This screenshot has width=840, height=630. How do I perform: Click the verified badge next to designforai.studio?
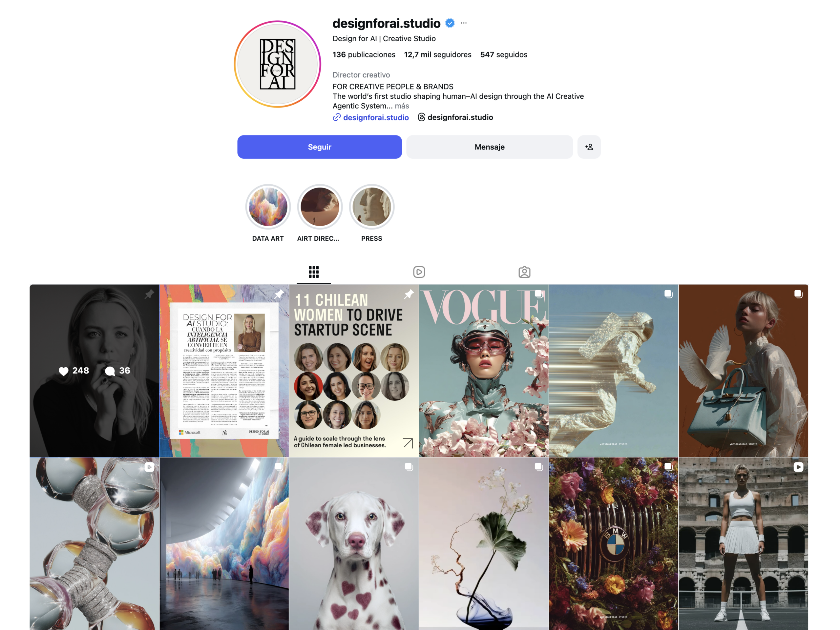tap(450, 23)
